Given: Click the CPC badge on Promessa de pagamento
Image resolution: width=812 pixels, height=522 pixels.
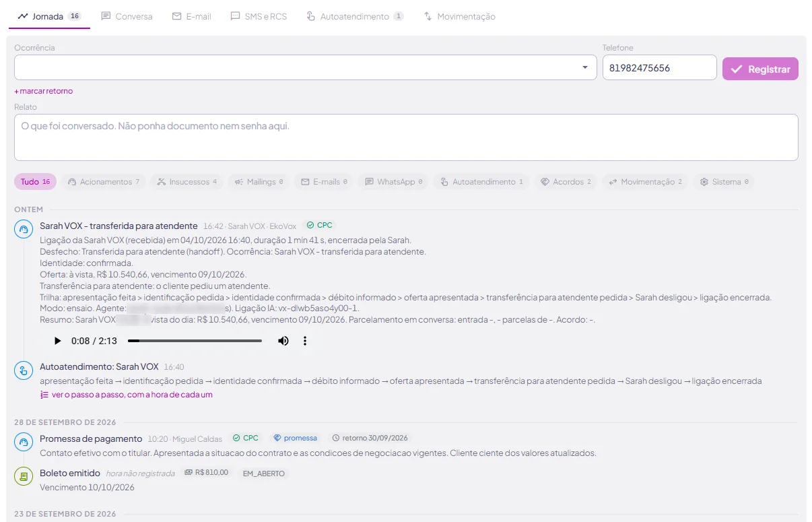Looking at the screenshot, I should tap(246, 438).
